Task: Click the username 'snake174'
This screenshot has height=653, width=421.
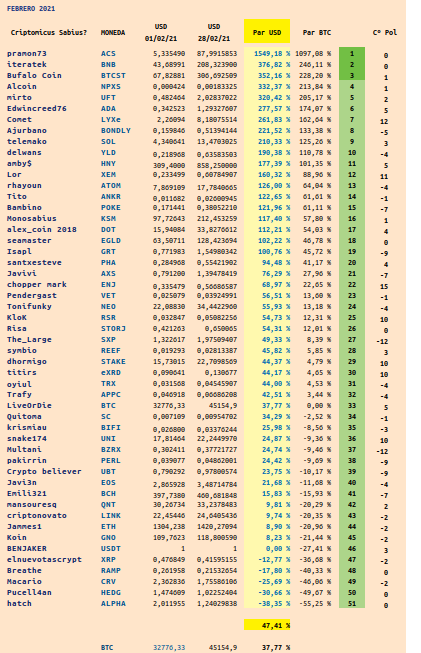Action: pos(27,439)
